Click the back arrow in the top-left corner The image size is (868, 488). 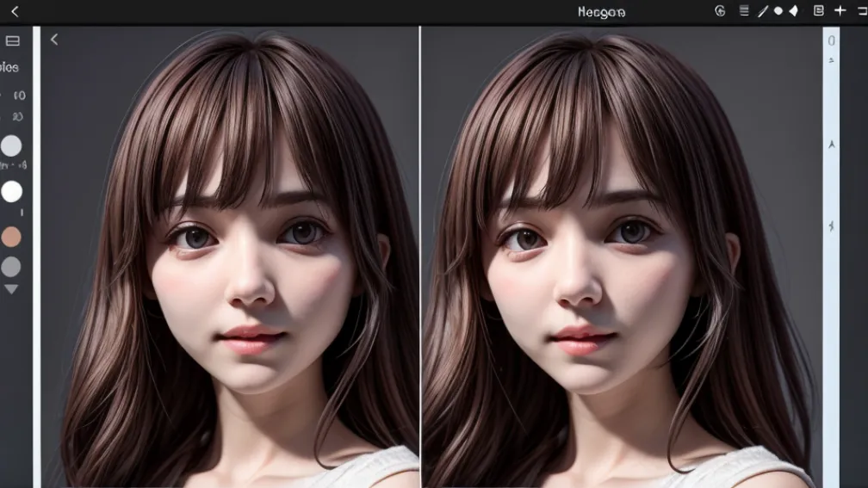coord(14,11)
